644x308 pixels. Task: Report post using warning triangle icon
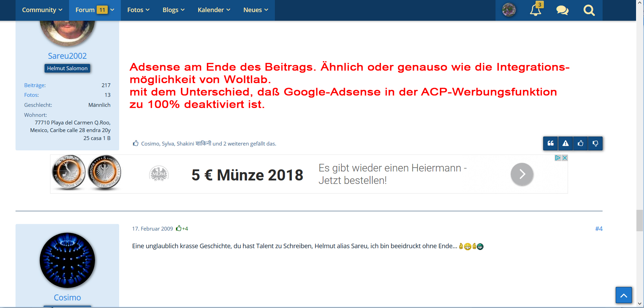pos(565,143)
